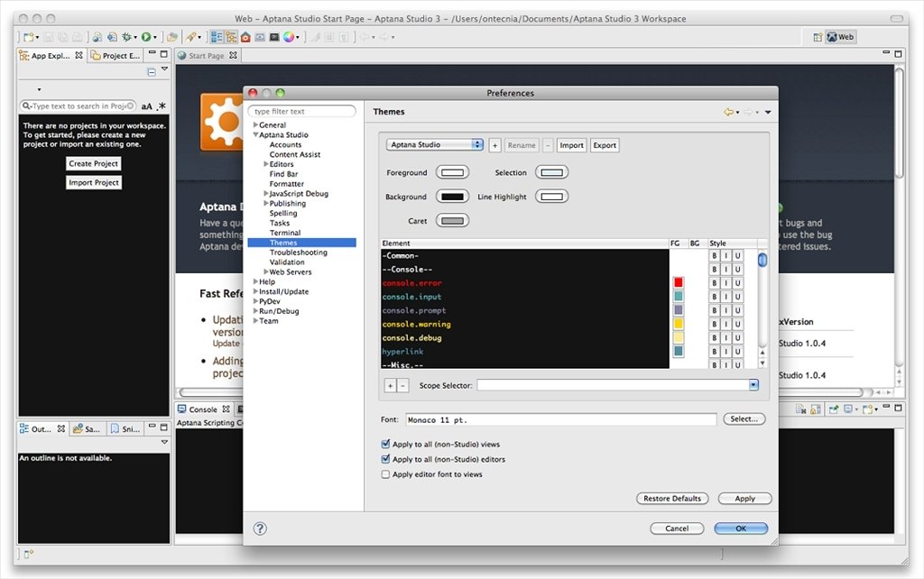Click the plus icon to add theme

pyautogui.click(x=495, y=145)
